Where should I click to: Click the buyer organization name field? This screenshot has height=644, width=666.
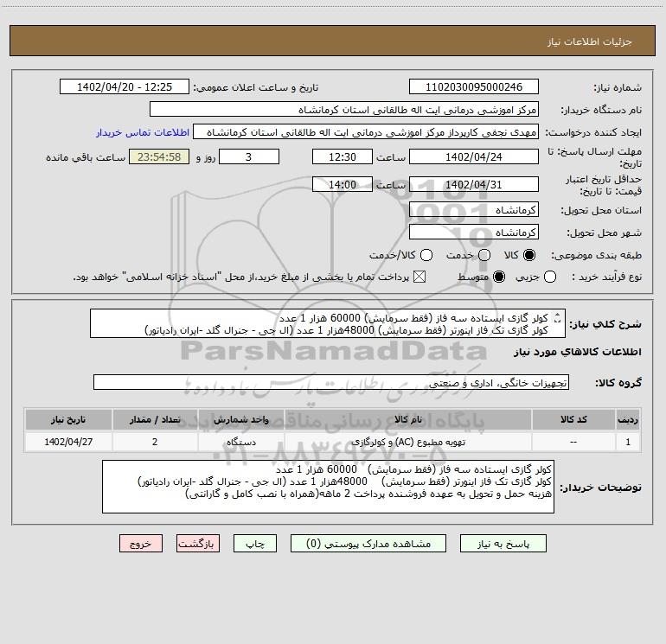coord(344,110)
